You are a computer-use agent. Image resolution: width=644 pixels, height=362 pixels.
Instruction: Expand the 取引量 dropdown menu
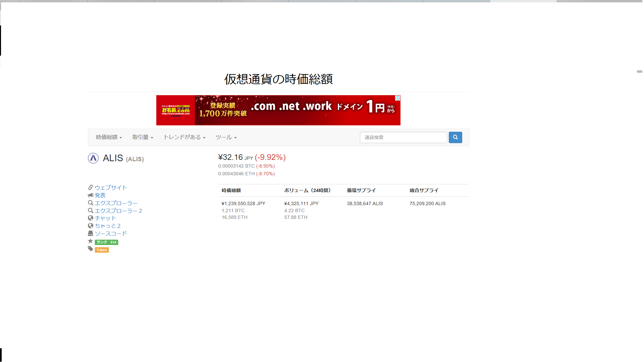[143, 137]
